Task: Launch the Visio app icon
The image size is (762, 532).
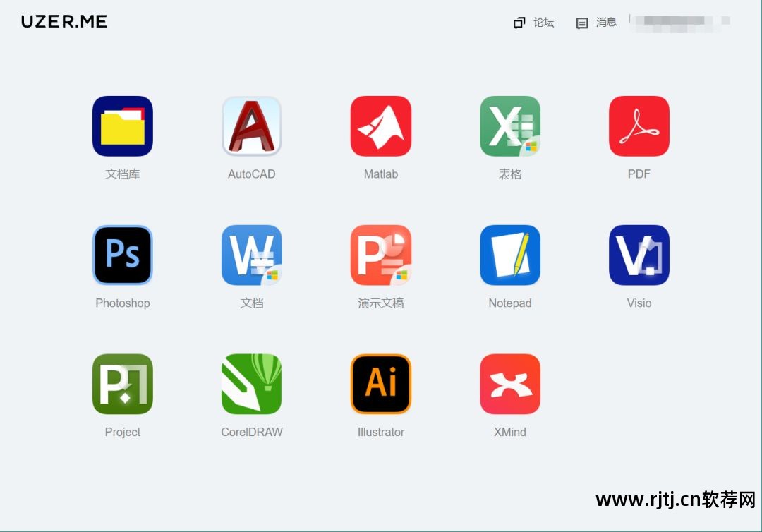Action: [639, 255]
